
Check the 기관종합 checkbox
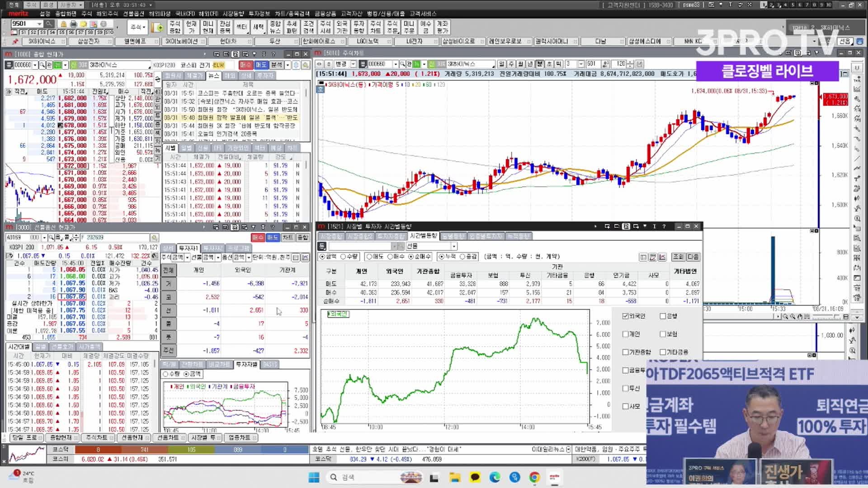click(626, 352)
